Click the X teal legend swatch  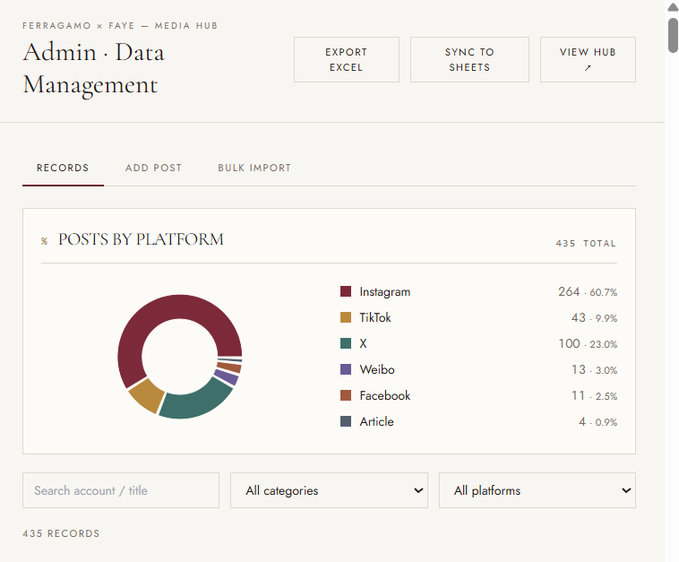346,343
